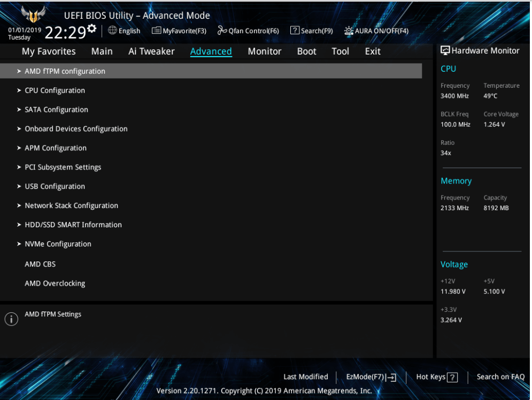Change language via English label
532x400 pixels.
[129, 31]
